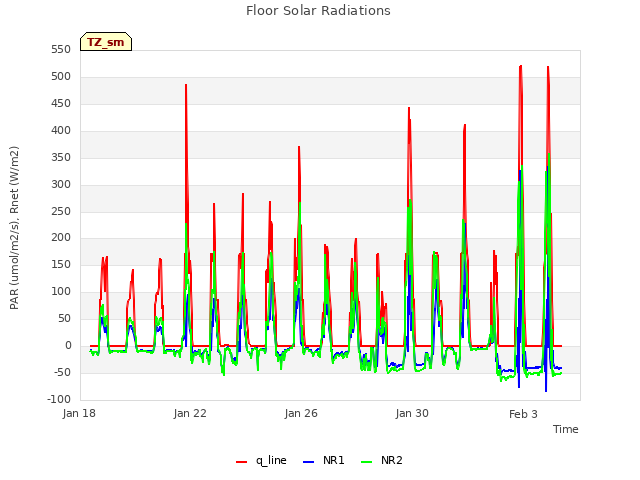
Task: Click the -50 y-axis tick label
Action: coord(62,372)
